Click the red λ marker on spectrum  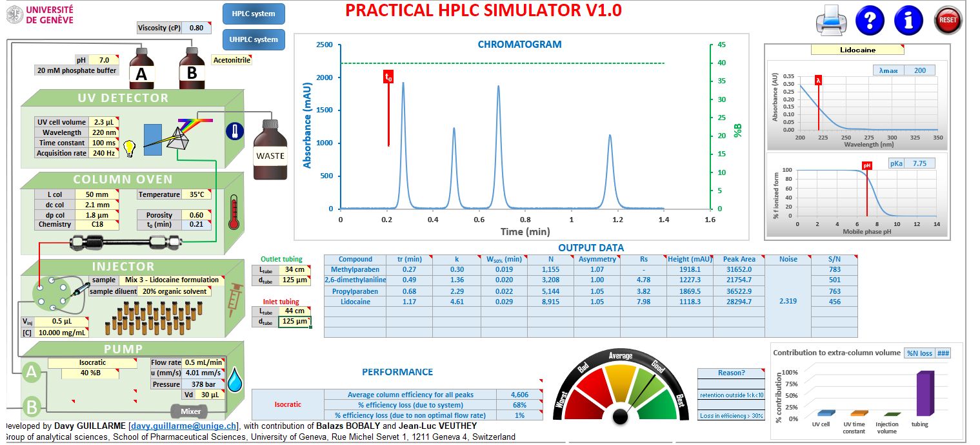[819, 81]
